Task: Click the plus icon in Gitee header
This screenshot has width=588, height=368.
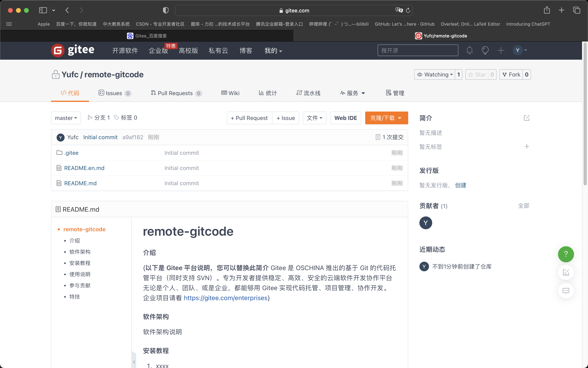Action: tap(501, 50)
